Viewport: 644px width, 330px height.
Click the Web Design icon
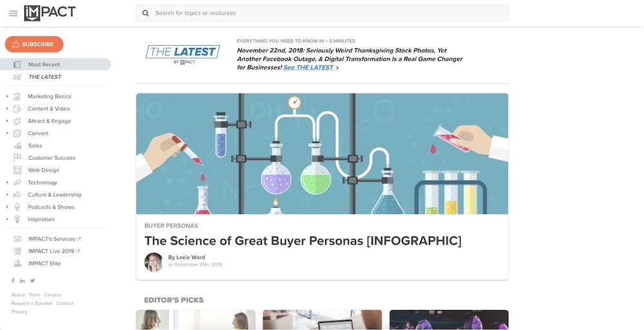click(17, 170)
